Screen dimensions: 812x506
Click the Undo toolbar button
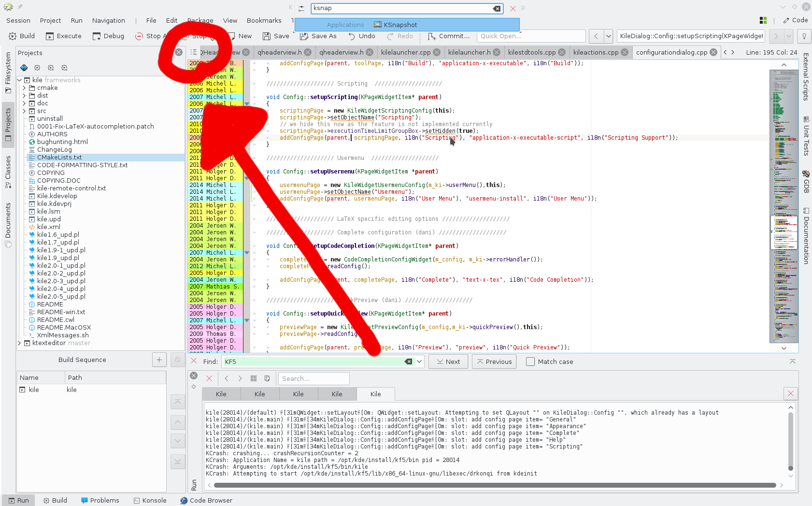coord(361,36)
